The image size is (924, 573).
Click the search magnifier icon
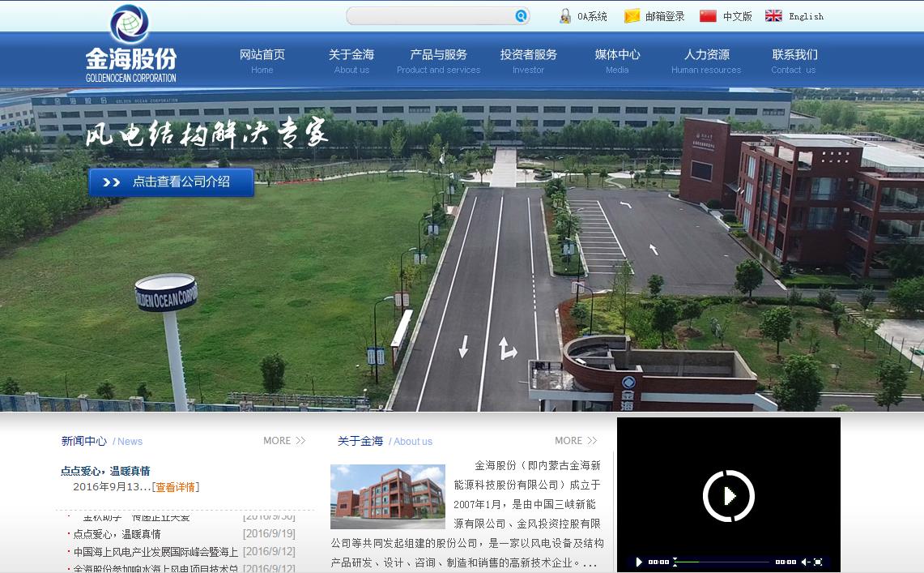tap(521, 16)
